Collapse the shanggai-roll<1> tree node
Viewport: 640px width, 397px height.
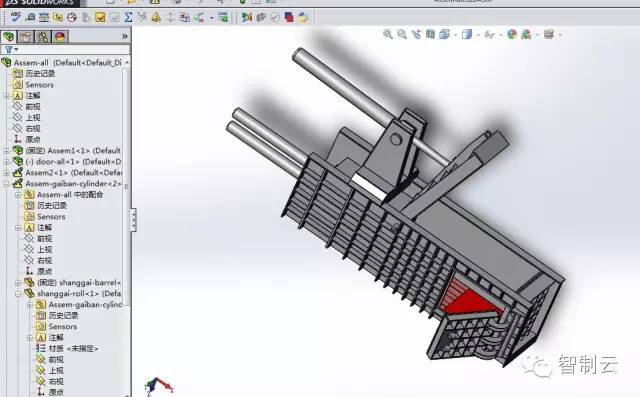pos(18,294)
